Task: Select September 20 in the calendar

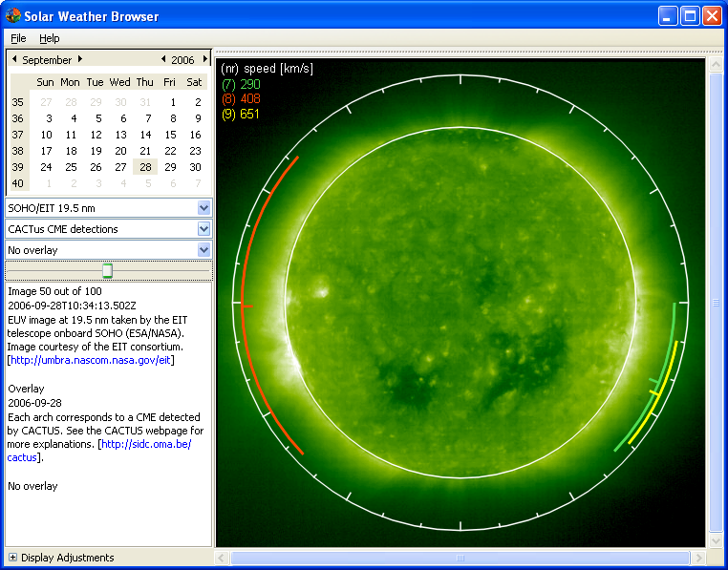Action: [x=120, y=151]
